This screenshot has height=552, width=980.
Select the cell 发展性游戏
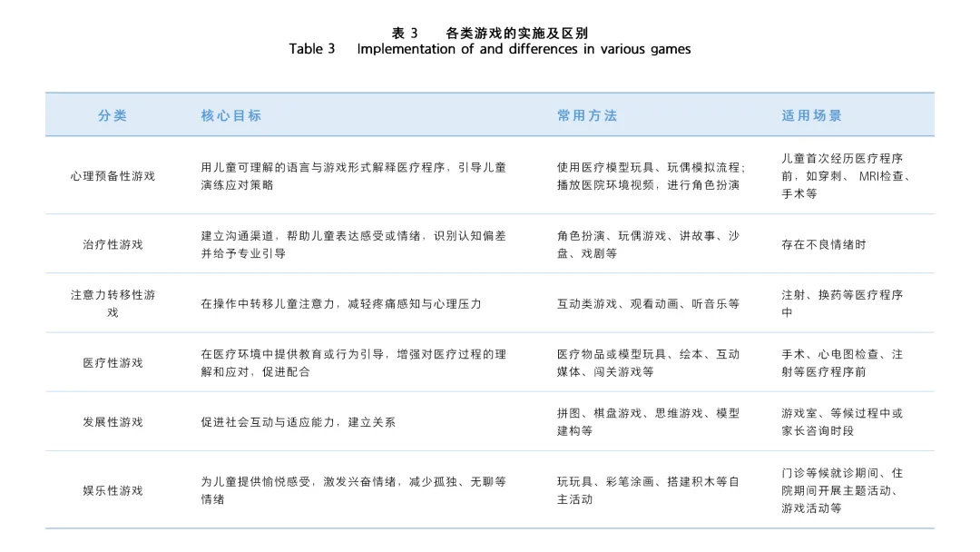point(113,422)
